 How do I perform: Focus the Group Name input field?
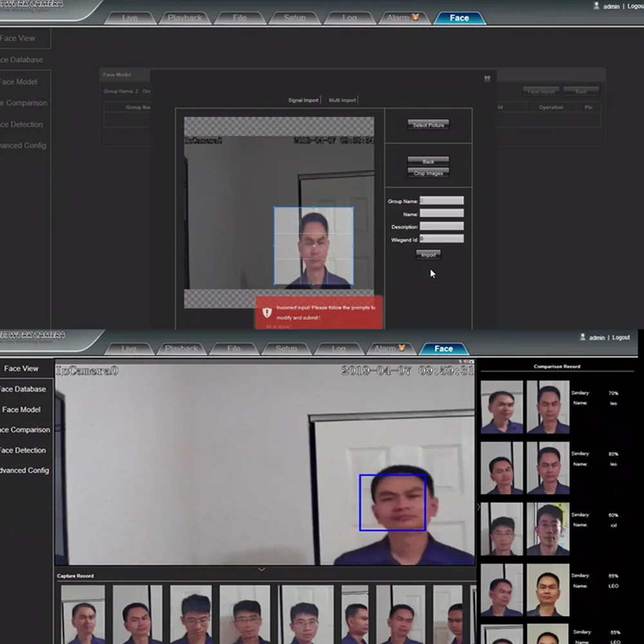click(442, 200)
